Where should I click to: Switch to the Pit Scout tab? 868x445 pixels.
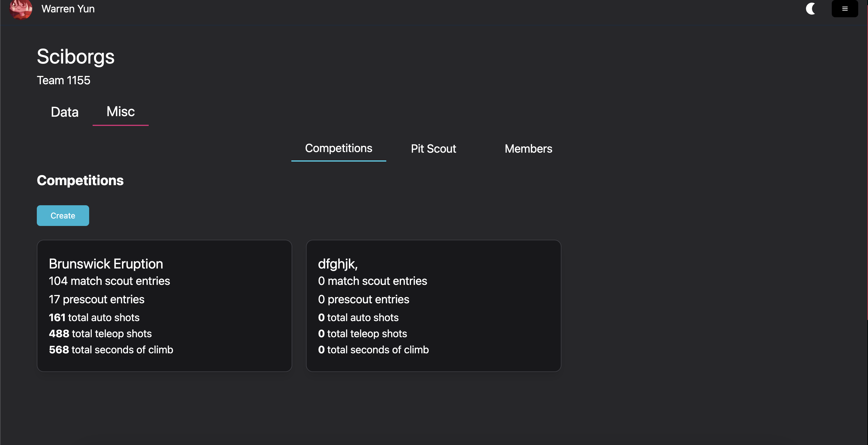pos(433,149)
